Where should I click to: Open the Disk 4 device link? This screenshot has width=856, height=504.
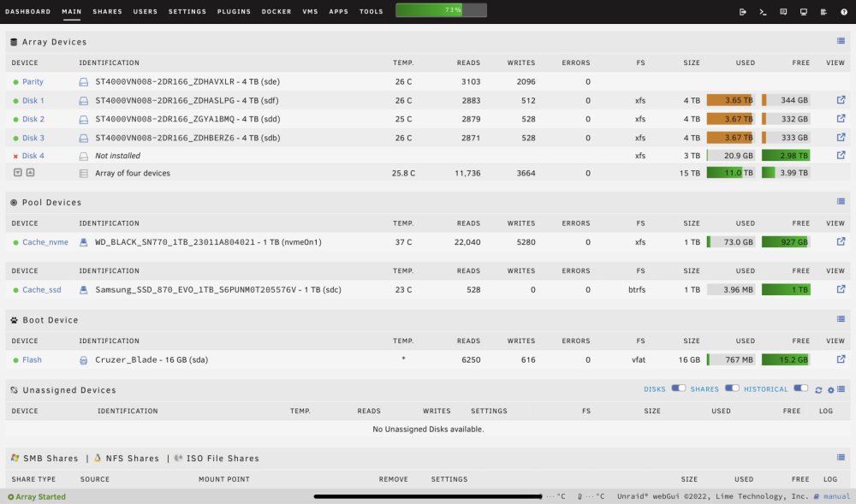point(33,156)
